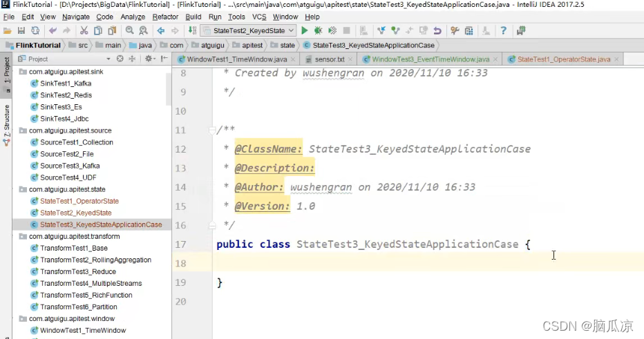
Task: Select WindowTest1_TimeWindow in project tree
Action: (83, 331)
